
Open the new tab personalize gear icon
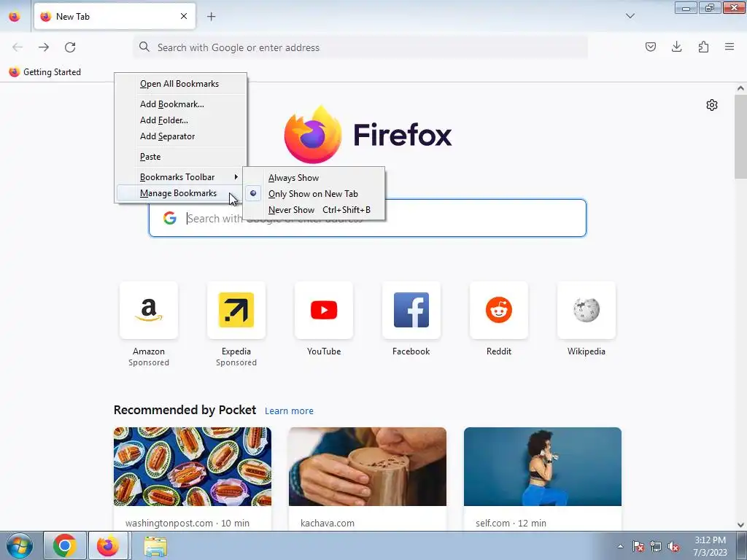pos(712,105)
